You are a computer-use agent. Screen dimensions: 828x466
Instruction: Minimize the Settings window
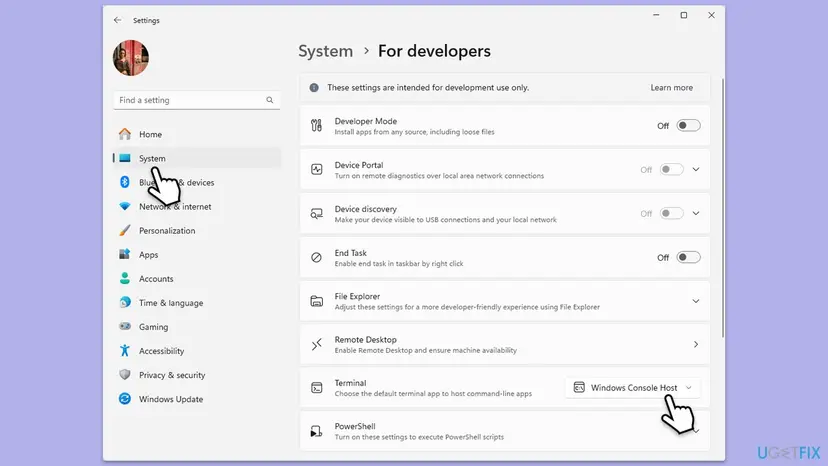click(x=656, y=15)
